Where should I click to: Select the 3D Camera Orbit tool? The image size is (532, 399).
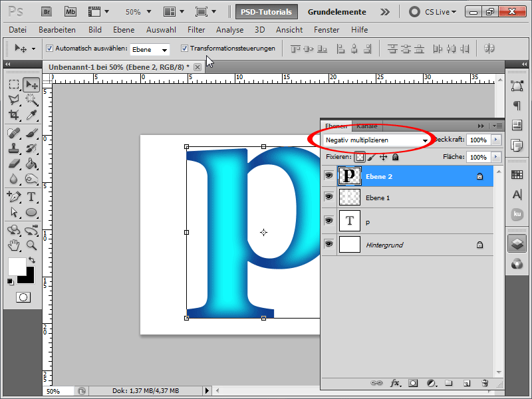click(x=31, y=230)
